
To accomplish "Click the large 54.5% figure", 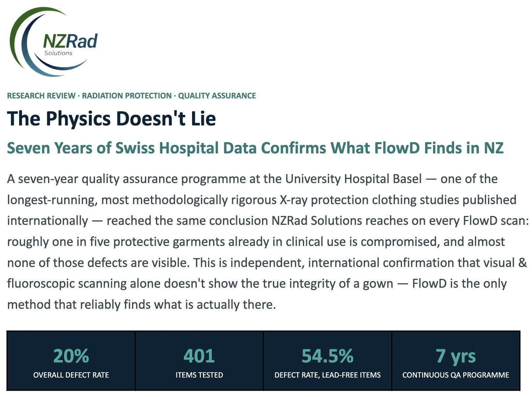I will point(327,356).
